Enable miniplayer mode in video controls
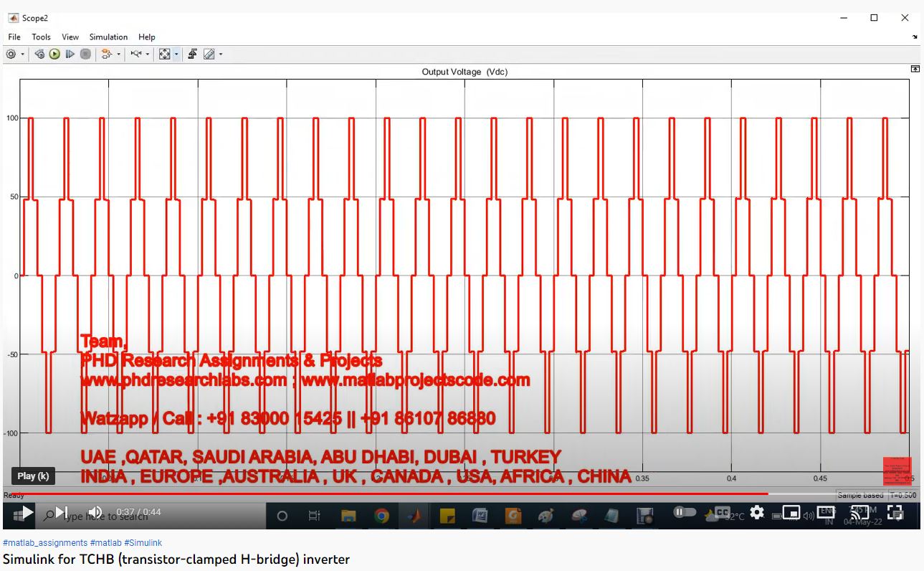 click(791, 512)
